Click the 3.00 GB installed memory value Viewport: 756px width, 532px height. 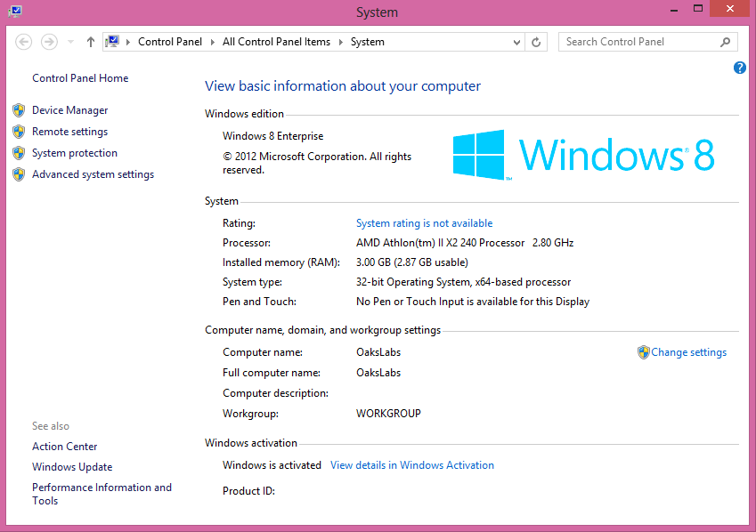click(412, 262)
